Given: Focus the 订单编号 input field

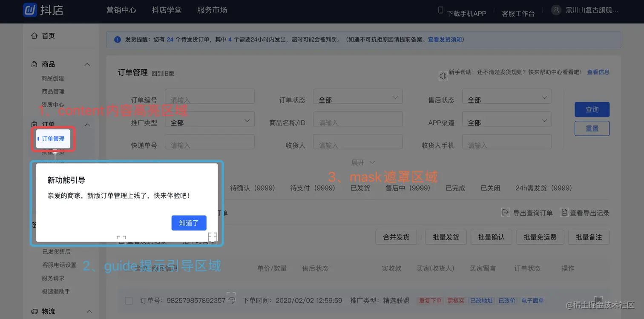Looking at the screenshot, I should click(210, 97).
